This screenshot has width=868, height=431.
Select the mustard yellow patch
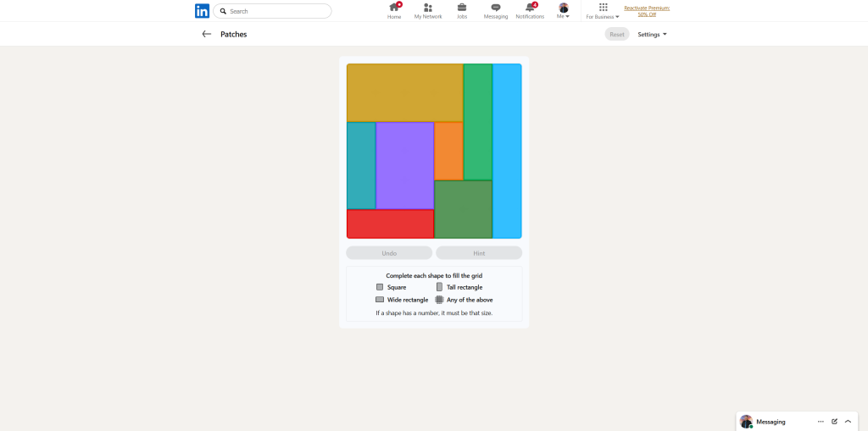pos(404,93)
